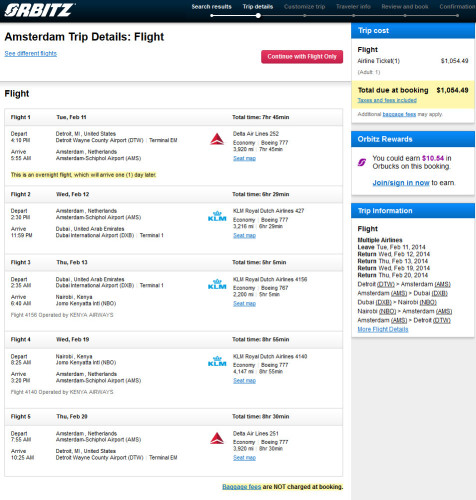The image size is (476, 500).
Task: Open Seat map for Delta flight 251
Action: (x=244, y=458)
